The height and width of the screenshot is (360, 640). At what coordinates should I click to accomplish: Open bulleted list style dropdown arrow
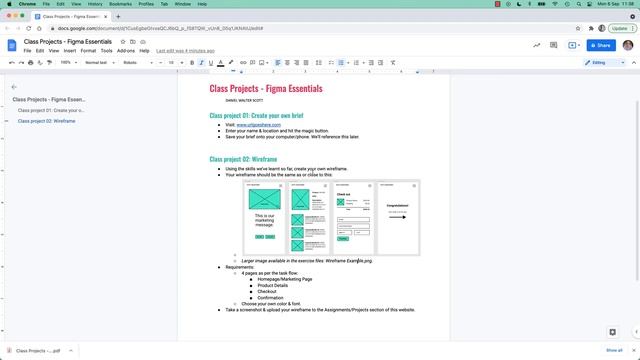coord(348,63)
